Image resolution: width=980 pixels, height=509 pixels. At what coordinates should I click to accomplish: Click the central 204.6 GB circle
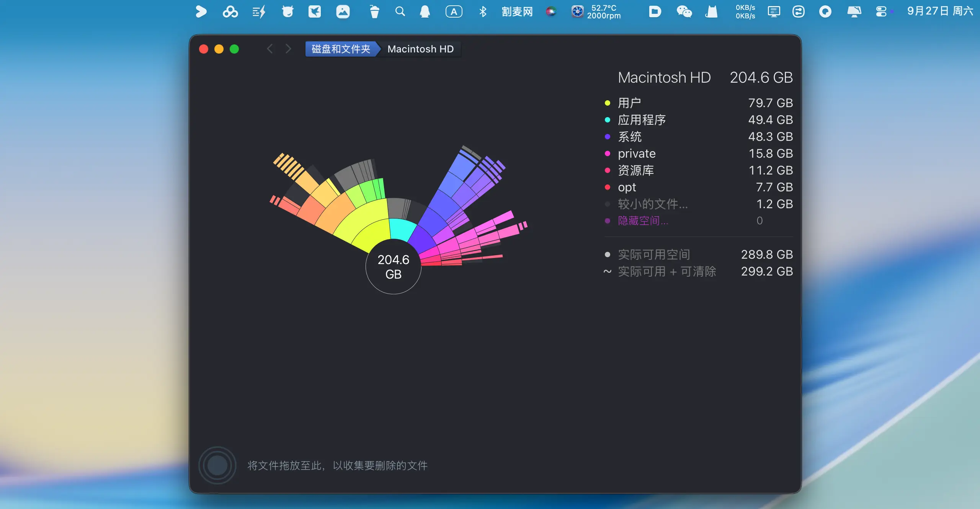393,267
